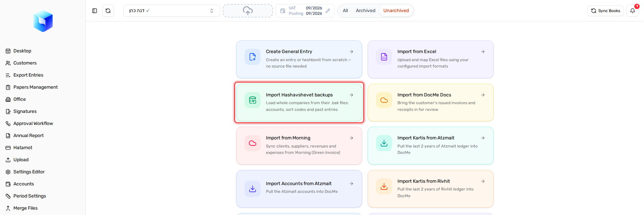Viewport: 644px width, 215px height.
Task: Click the Customers people icon
Action: pos(8,63)
